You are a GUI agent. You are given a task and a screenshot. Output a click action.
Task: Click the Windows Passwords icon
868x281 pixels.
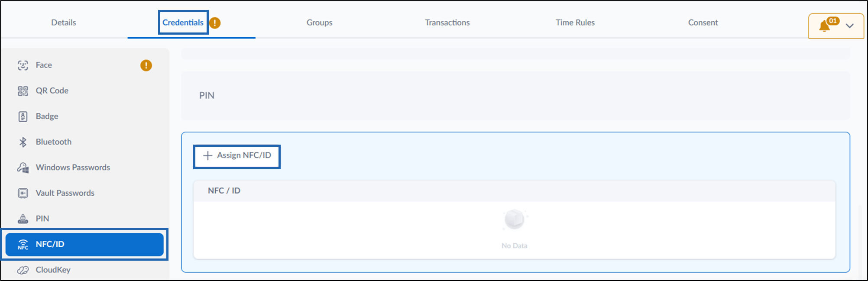(x=23, y=168)
